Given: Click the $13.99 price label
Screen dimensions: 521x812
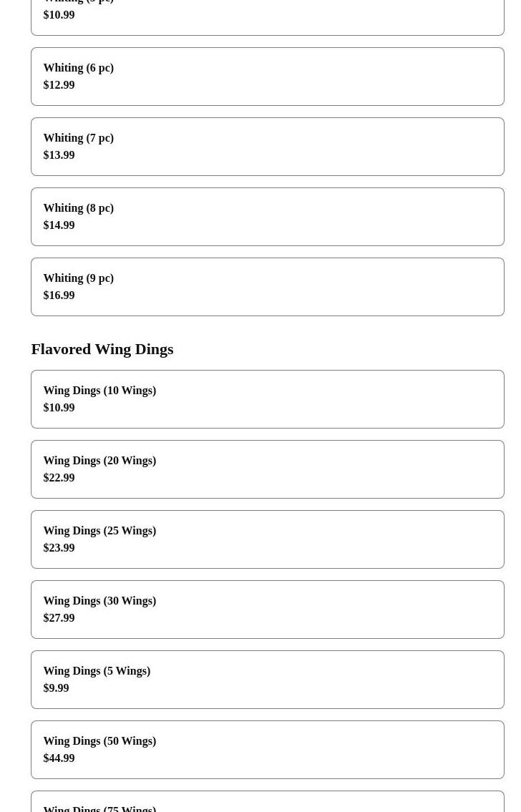Looking at the screenshot, I should [59, 155].
